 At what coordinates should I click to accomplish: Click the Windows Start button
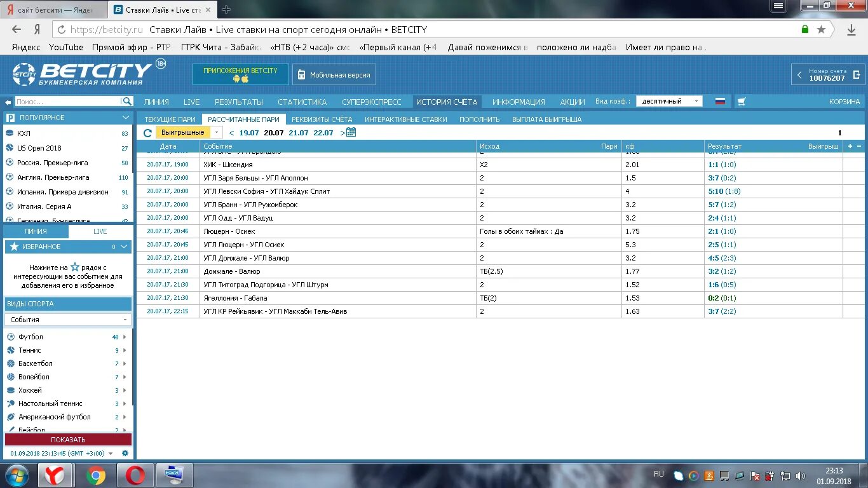click(x=17, y=475)
